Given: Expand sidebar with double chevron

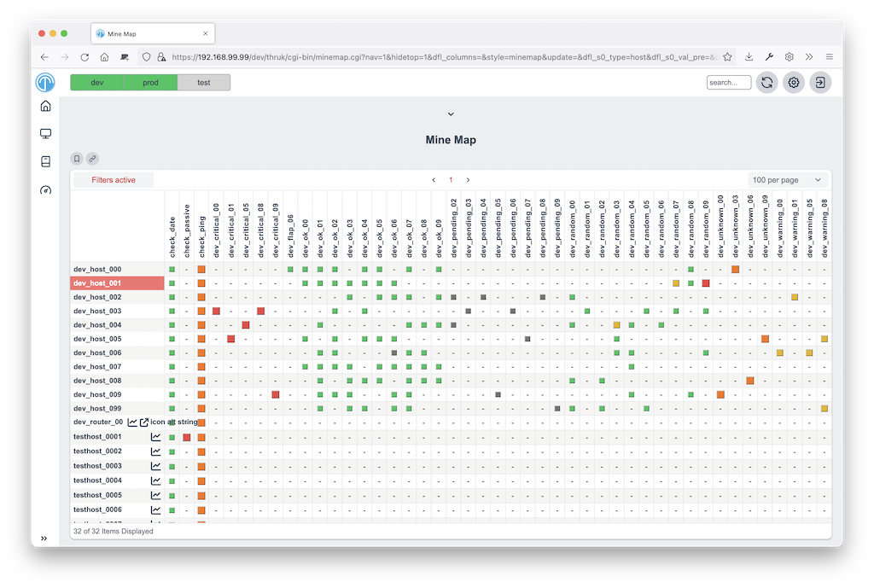Looking at the screenshot, I should click(x=44, y=539).
